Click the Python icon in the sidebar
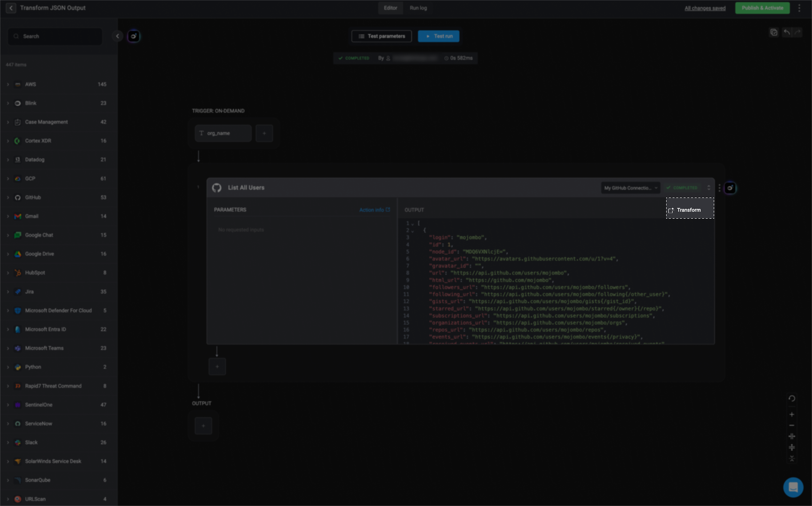This screenshot has width=812, height=506. point(18,367)
